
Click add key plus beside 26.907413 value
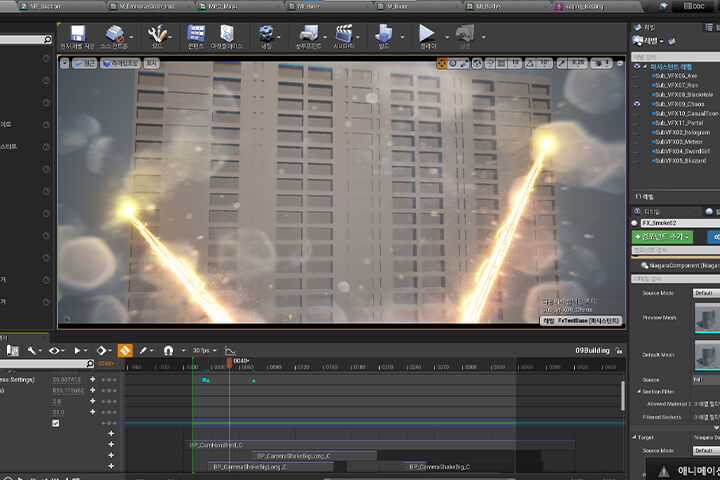pyautogui.click(x=92, y=379)
